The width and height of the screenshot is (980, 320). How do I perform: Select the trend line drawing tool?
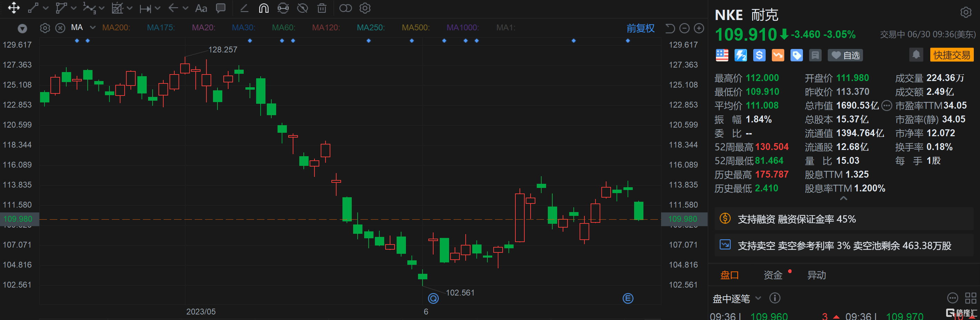coord(33,8)
